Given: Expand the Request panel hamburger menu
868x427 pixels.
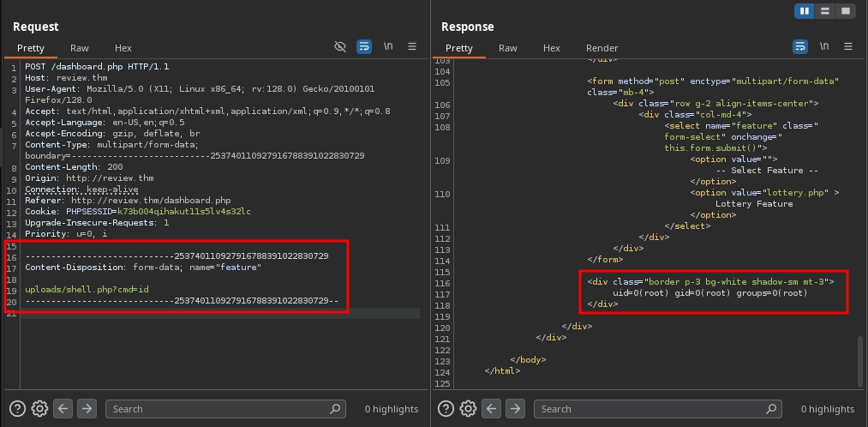Looking at the screenshot, I should (412, 46).
